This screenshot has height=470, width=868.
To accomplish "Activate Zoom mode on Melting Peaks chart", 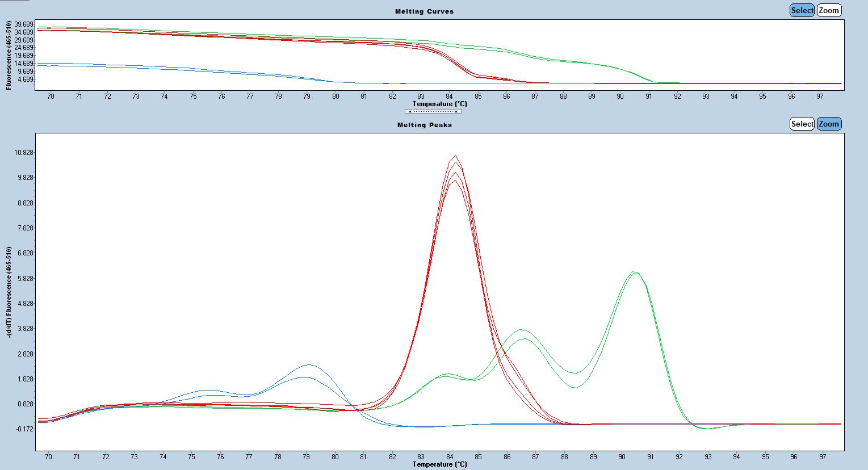I will (829, 124).
